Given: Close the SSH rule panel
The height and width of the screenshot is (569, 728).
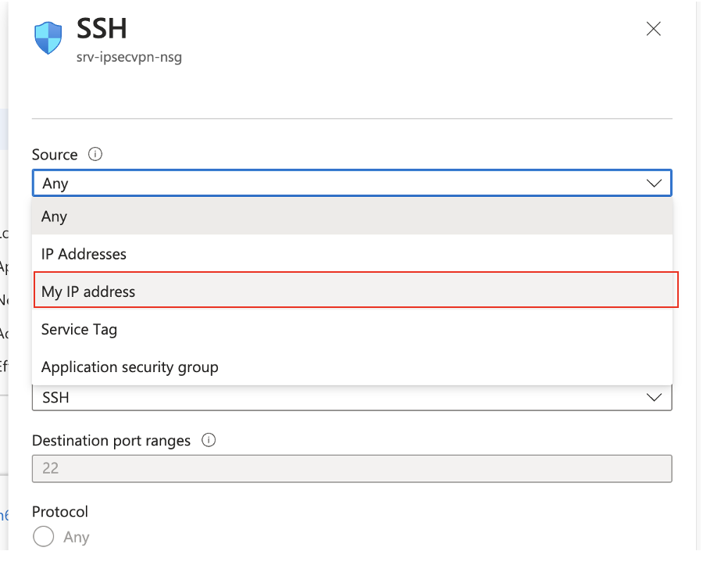Looking at the screenshot, I should pos(653,29).
